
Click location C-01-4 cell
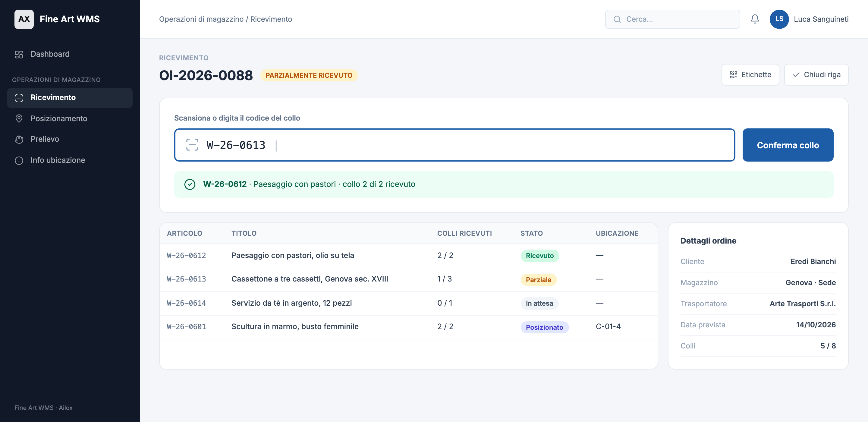click(608, 327)
